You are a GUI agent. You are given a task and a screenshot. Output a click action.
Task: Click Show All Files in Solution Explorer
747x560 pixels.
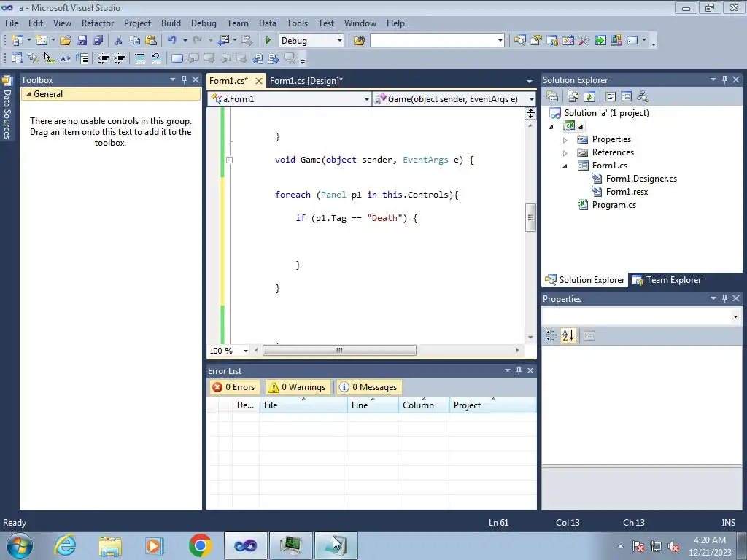click(573, 97)
